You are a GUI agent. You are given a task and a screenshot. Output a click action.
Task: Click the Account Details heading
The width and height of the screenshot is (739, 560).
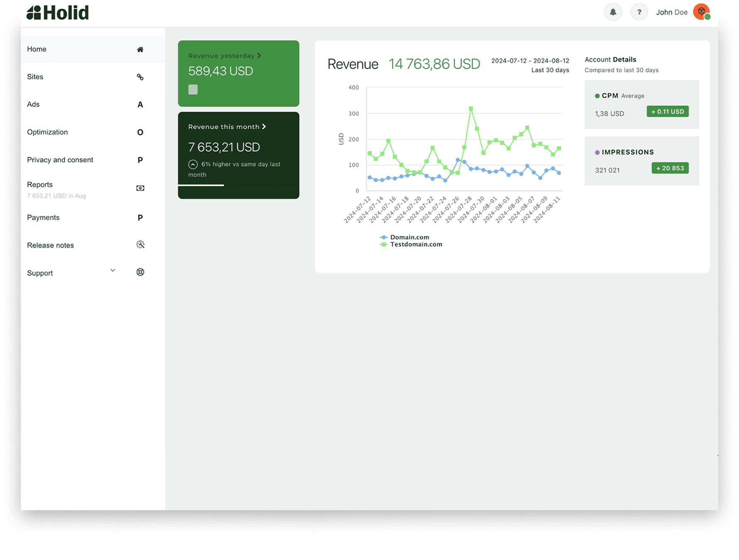(x=610, y=59)
